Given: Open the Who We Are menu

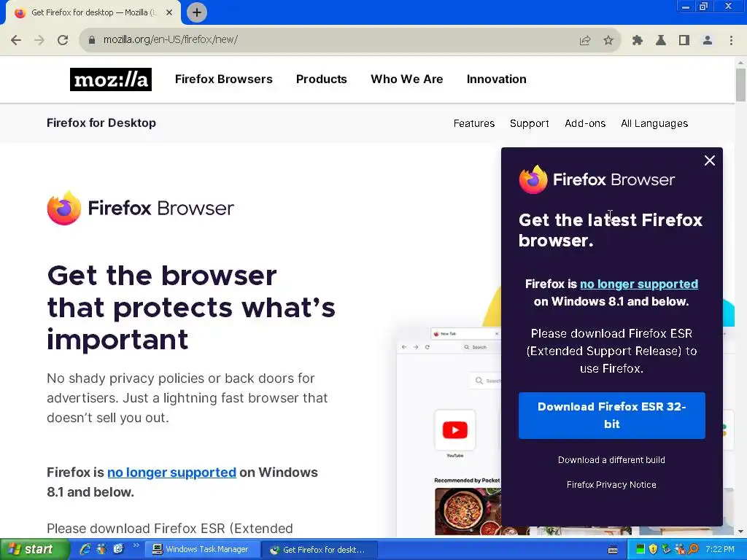Looking at the screenshot, I should 407,79.
